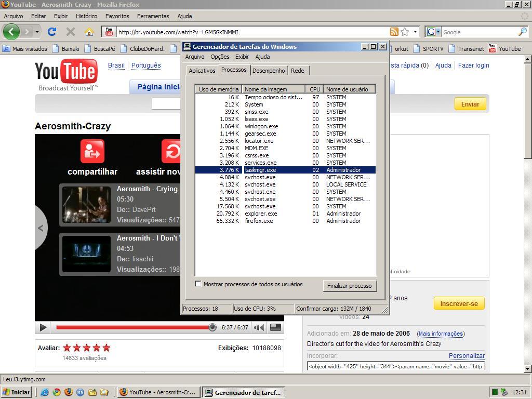532x399 pixels.
Task: Select the taskmgr.exe process row
Action: (x=285, y=170)
